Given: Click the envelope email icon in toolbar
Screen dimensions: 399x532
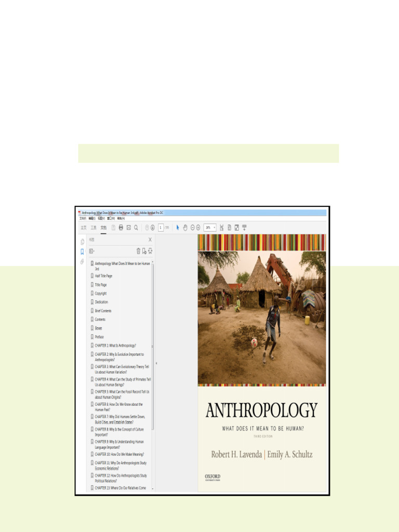Looking at the screenshot, I should (129, 228).
